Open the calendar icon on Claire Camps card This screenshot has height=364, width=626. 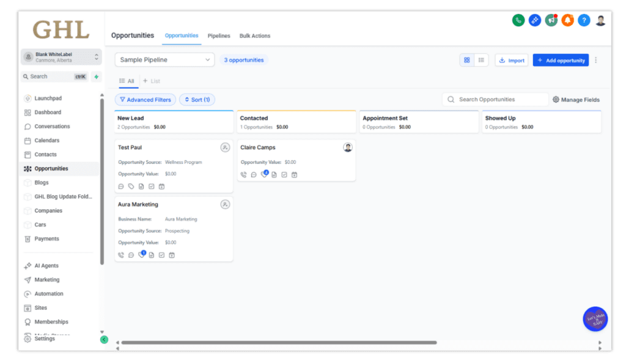coord(294,175)
